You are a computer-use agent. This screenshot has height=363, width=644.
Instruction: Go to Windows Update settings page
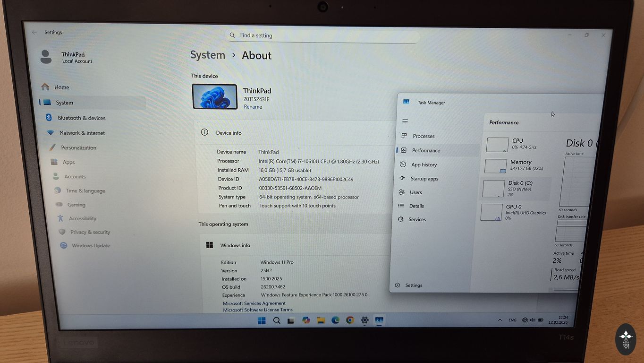tap(90, 246)
